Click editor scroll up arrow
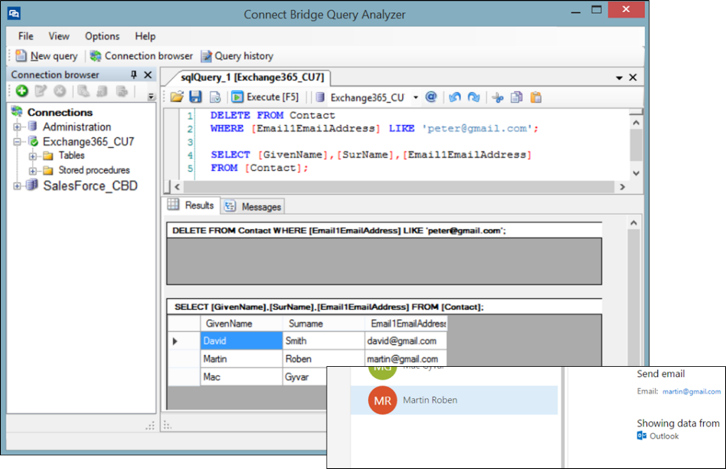The height and width of the screenshot is (469, 726). pos(636,122)
